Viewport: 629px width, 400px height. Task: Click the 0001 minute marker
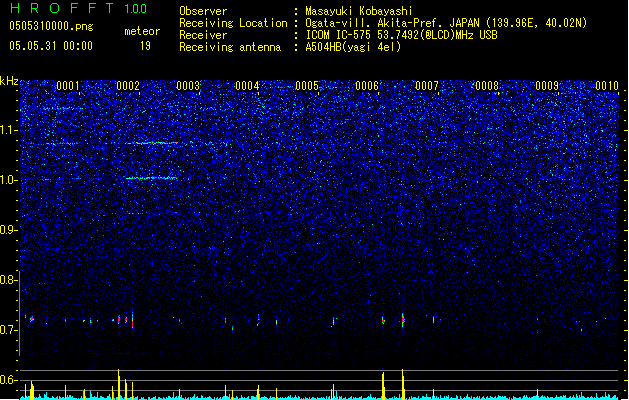tap(68, 86)
